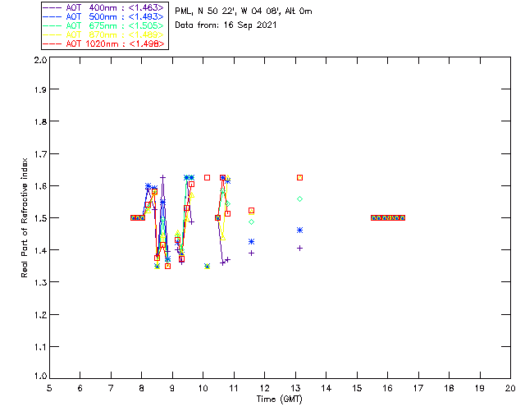This screenshot has width=525, height=420.
Task: Click the purple plus marker near hour 11.6
Action: point(252,253)
